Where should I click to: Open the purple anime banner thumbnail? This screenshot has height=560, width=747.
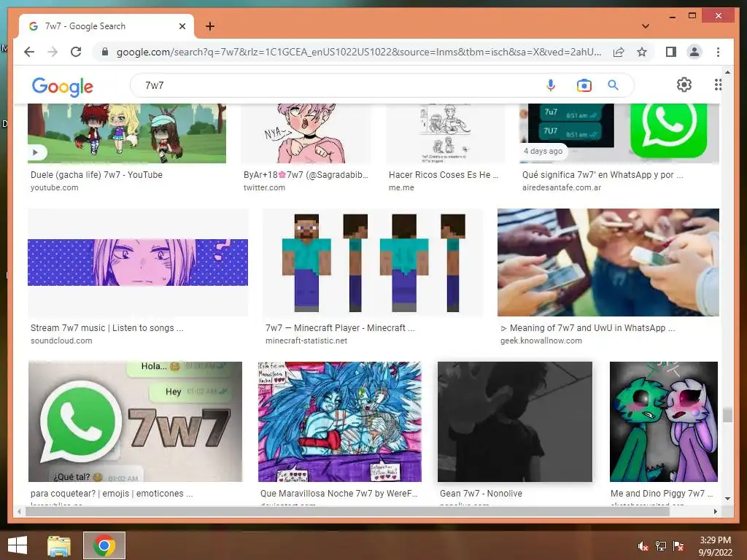point(138,262)
